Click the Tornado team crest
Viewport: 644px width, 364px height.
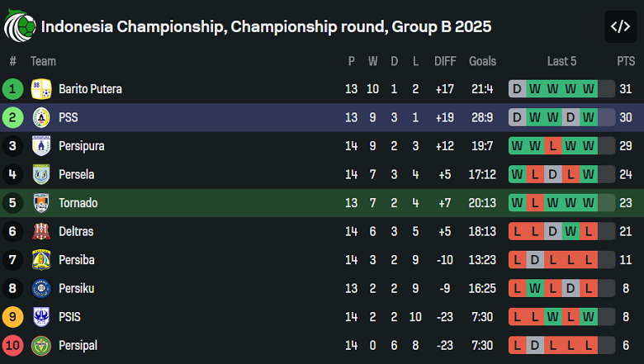tap(41, 203)
